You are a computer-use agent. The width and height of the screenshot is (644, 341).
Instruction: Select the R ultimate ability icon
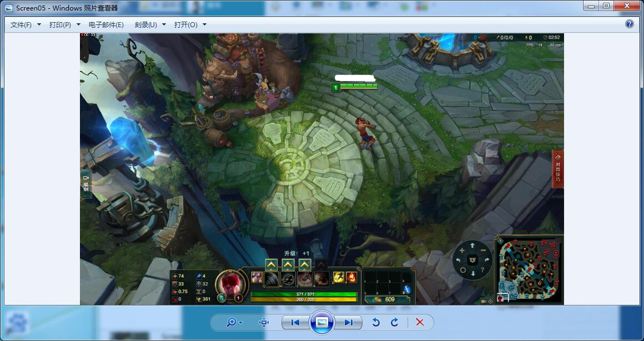(321, 279)
